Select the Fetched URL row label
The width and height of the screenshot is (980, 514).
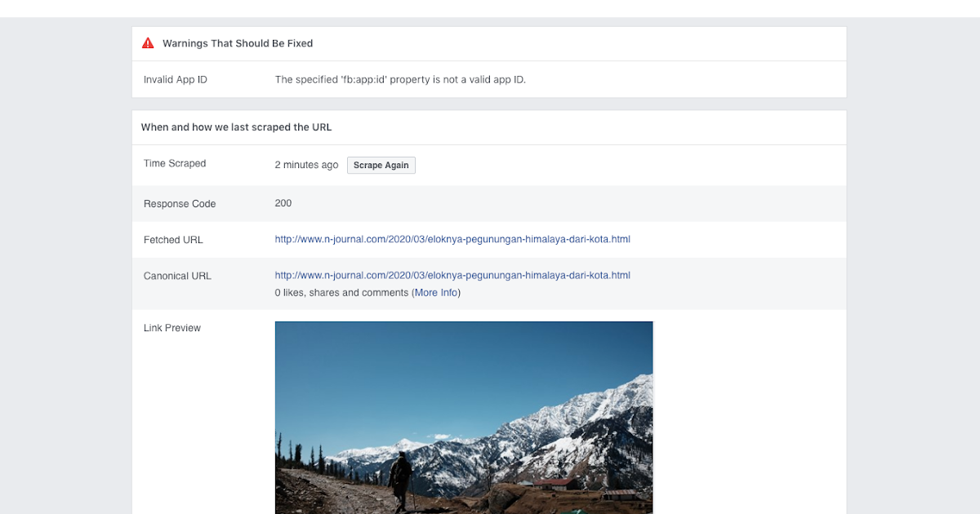173,239
